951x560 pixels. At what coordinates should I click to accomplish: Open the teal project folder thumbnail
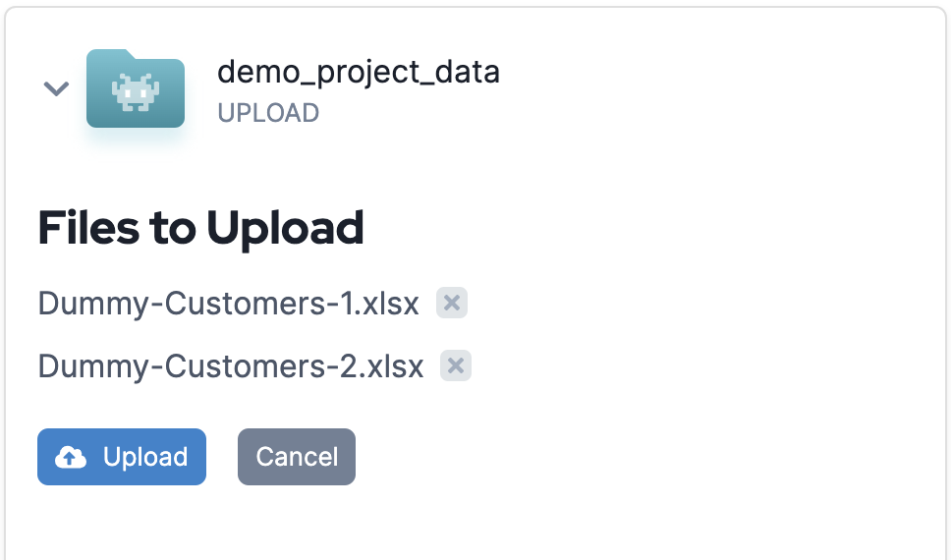[136, 88]
